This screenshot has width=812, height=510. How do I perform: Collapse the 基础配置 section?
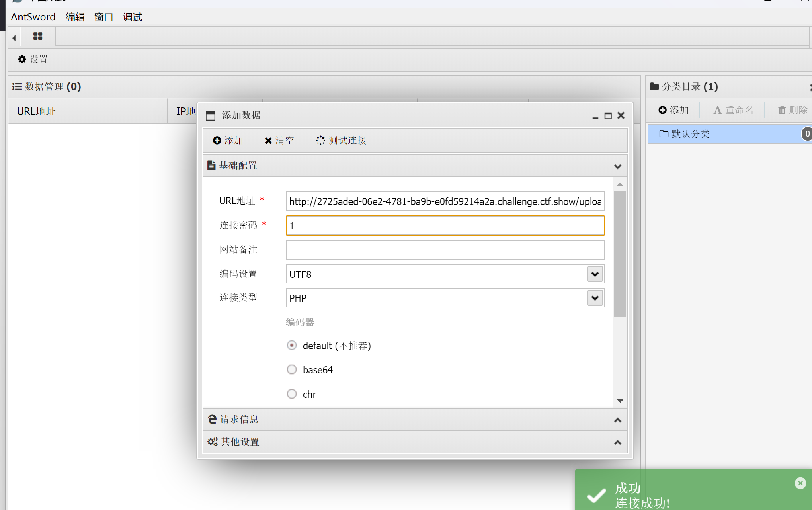pyautogui.click(x=618, y=166)
